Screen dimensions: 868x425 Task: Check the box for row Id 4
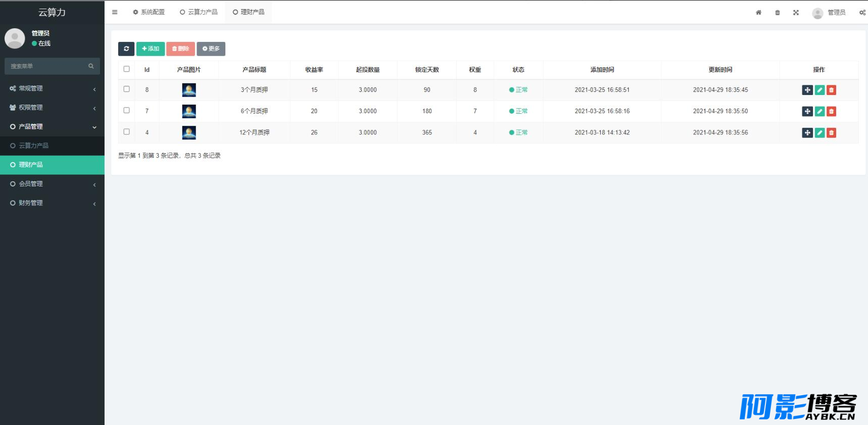pos(126,131)
